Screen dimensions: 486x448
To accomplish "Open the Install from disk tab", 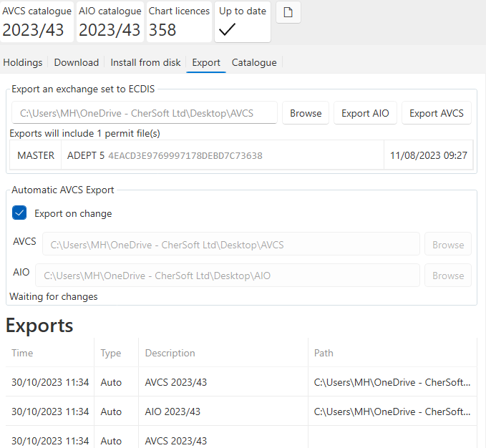I will (x=145, y=62).
